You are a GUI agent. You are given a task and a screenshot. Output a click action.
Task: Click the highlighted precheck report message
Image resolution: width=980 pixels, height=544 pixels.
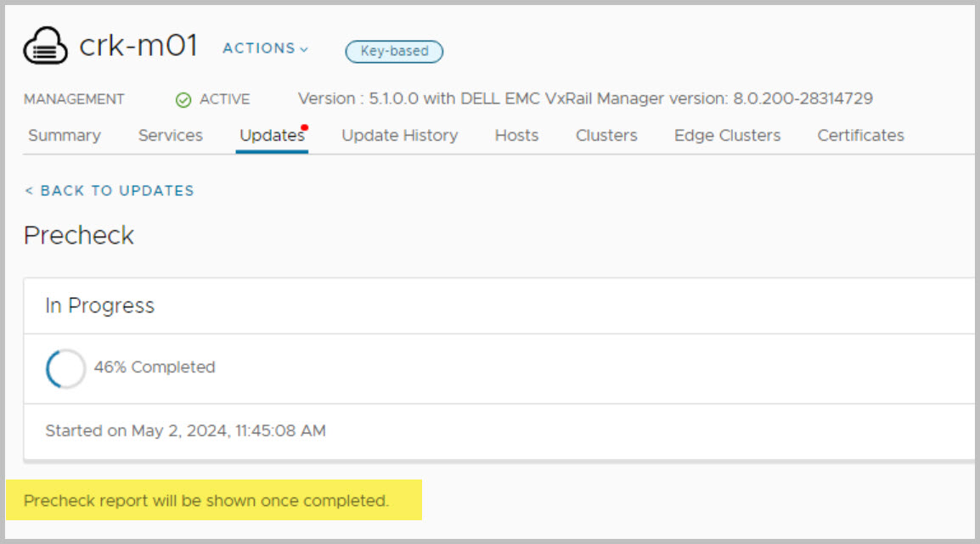206,501
